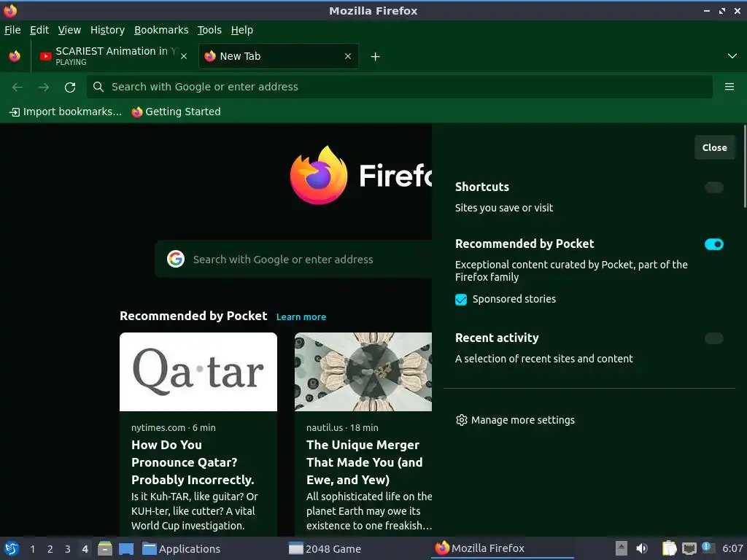Open the Bookmarks menu

point(161,30)
